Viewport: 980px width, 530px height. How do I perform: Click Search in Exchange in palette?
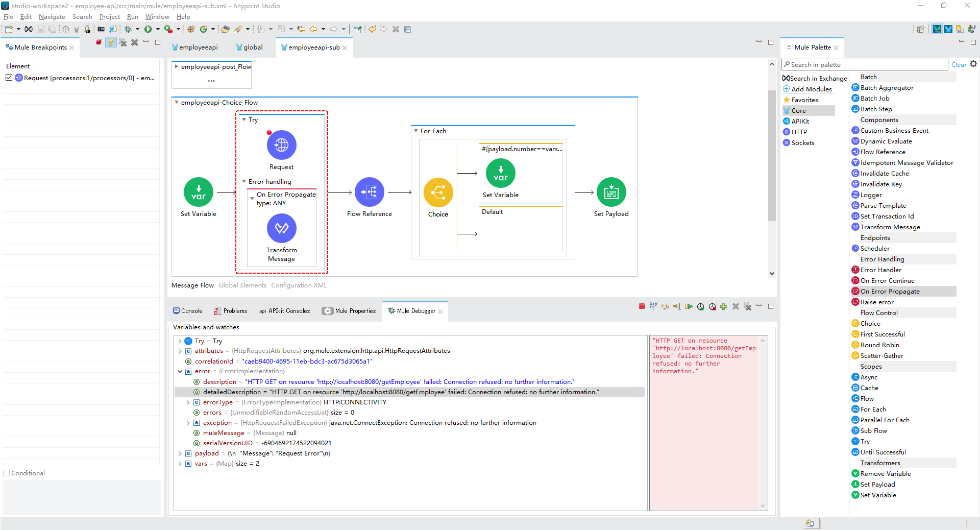pos(815,78)
